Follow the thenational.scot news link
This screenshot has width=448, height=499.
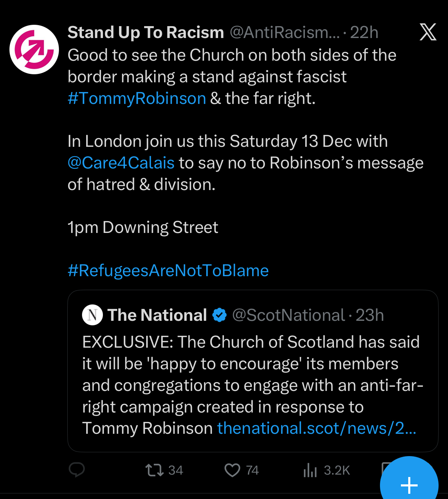(x=316, y=428)
